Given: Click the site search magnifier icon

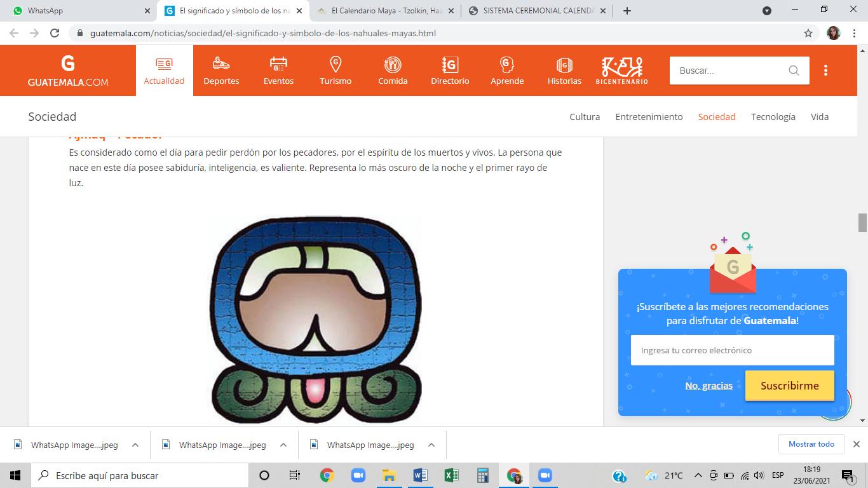Looking at the screenshot, I should click(x=794, y=71).
